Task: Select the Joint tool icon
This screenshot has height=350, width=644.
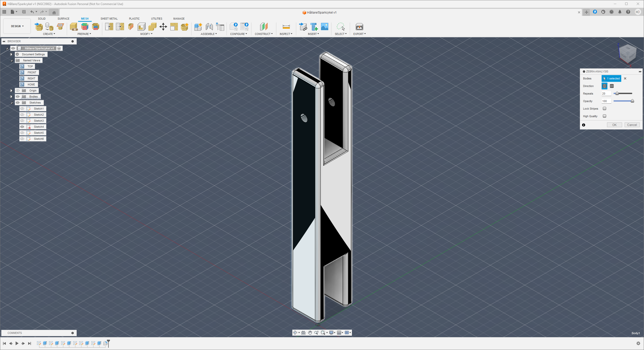Action: click(x=209, y=27)
